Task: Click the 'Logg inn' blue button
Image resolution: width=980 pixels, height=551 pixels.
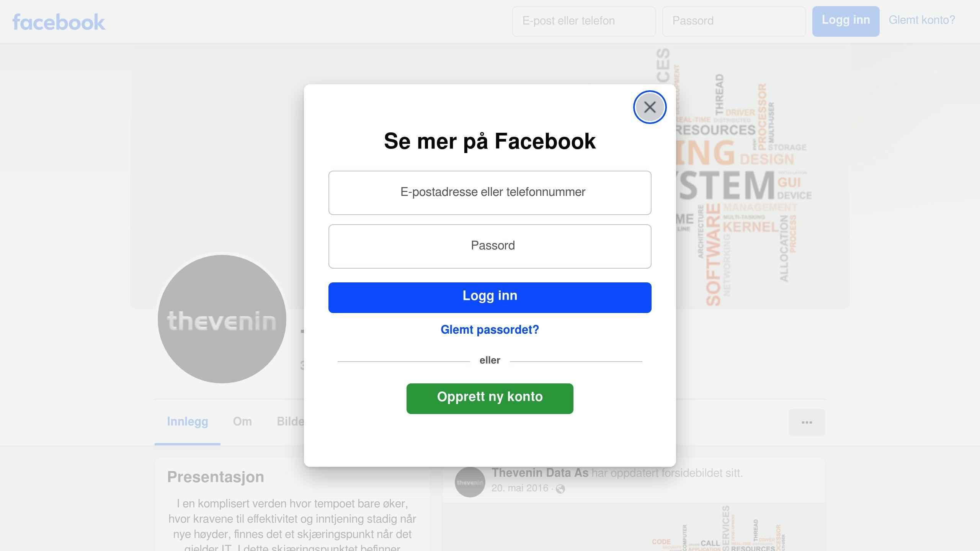Action: pos(490,296)
